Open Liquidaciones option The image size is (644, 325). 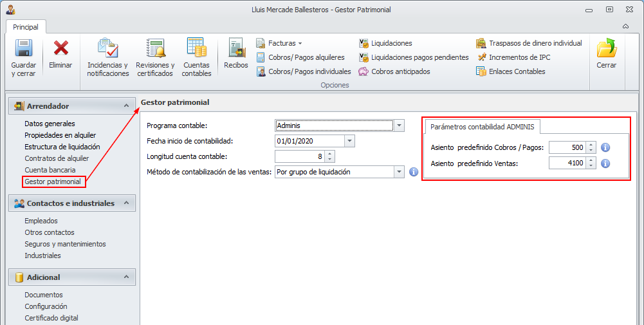385,43
